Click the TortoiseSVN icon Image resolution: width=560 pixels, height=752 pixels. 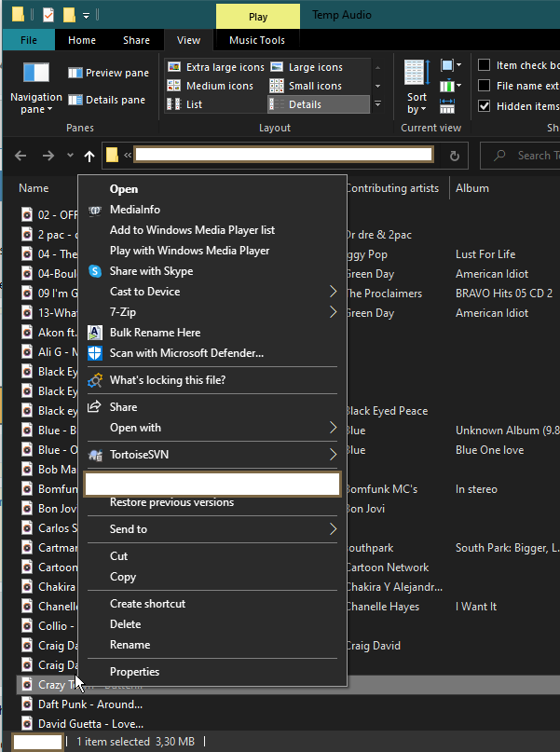(94, 455)
